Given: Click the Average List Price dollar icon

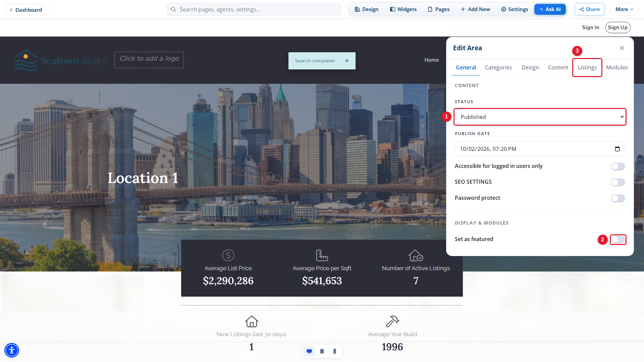Looking at the screenshot, I should (228, 255).
